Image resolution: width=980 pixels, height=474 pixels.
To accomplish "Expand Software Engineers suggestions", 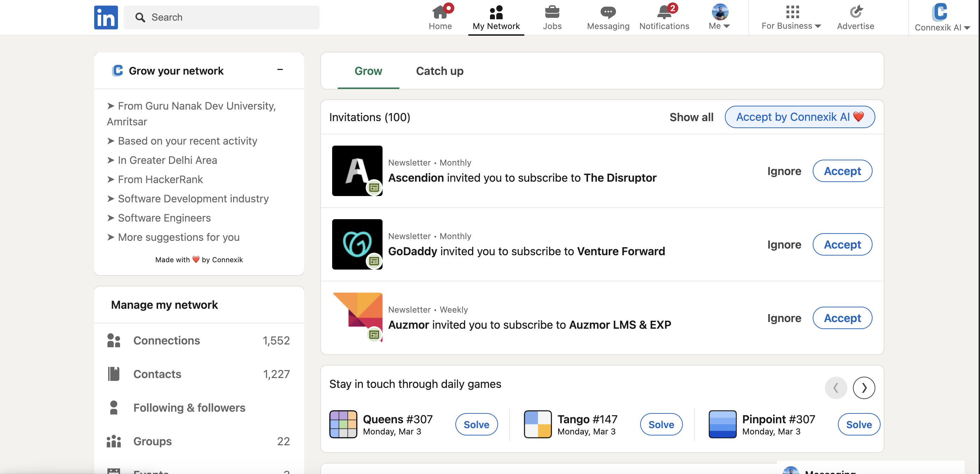I will tap(159, 218).
